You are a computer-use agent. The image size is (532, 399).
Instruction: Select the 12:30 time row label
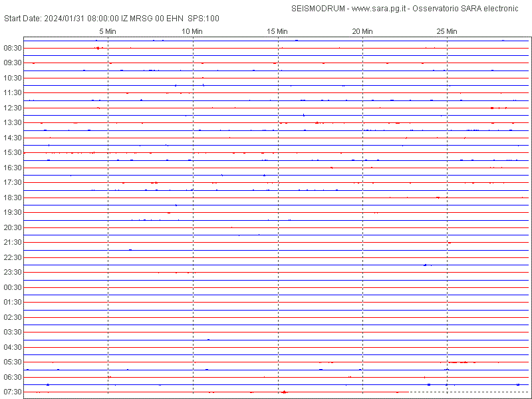click(x=13, y=108)
